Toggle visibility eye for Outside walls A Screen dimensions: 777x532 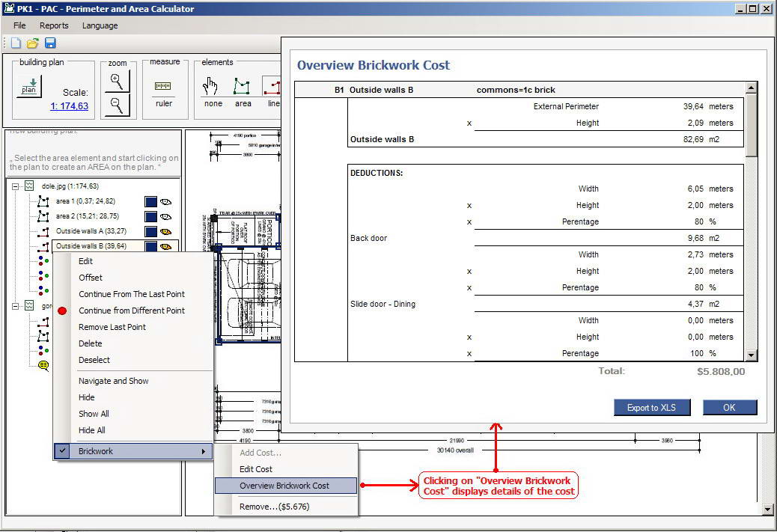click(x=165, y=231)
